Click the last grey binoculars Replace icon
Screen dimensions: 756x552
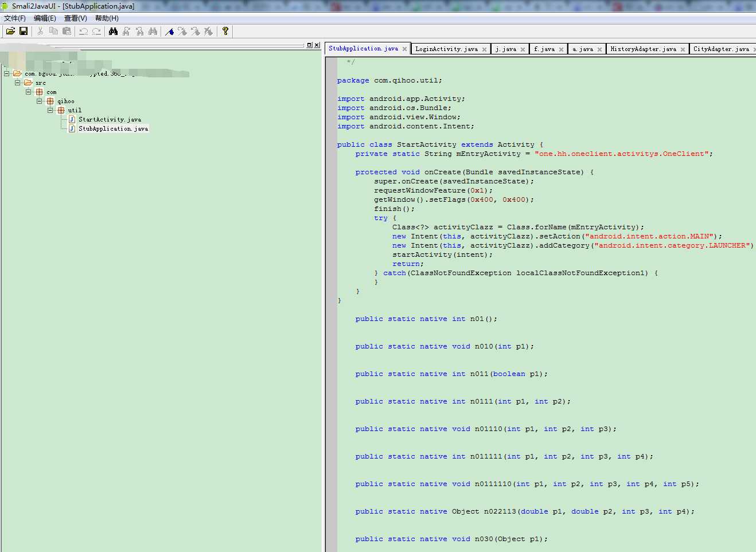[x=153, y=32]
